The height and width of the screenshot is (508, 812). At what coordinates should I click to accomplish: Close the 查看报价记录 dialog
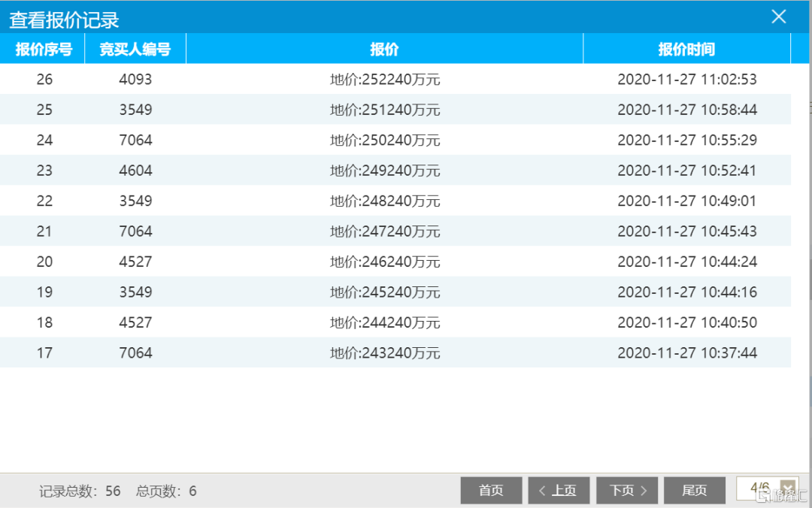[778, 17]
